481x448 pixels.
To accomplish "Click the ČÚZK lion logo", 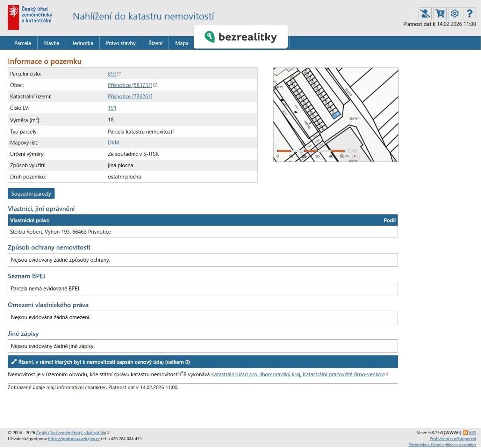I will coord(13,17).
